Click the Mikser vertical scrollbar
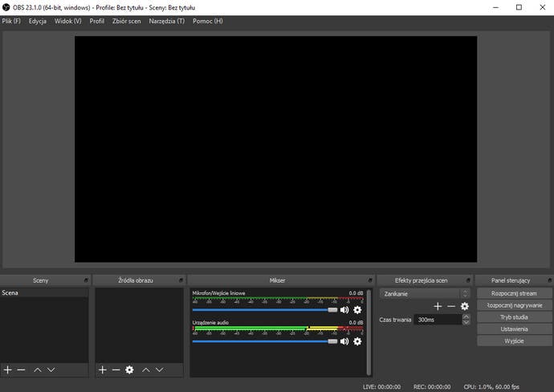554x392 pixels. click(369, 333)
